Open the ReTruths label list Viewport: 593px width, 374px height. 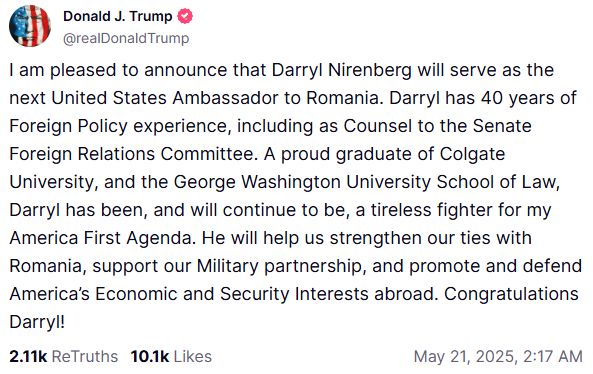click(x=85, y=357)
